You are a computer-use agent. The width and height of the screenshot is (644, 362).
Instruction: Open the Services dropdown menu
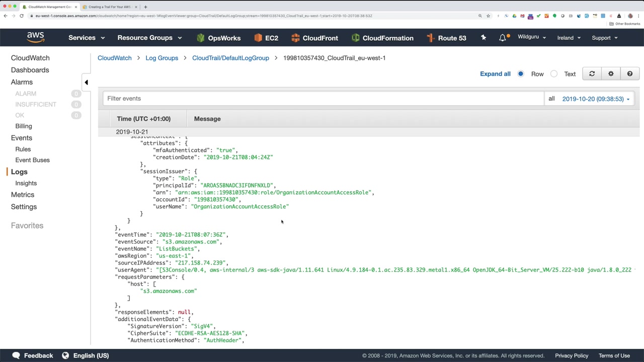pyautogui.click(x=87, y=38)
